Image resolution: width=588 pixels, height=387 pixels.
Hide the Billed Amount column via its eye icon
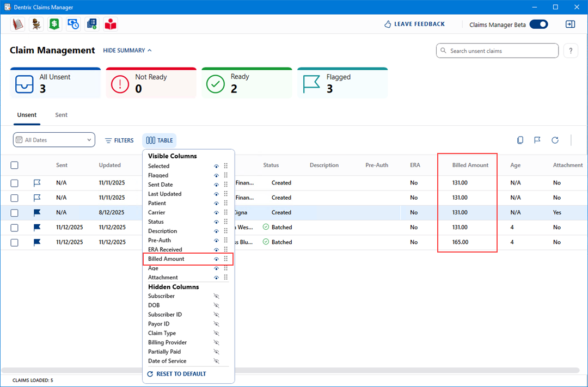[x=216, y=259]
